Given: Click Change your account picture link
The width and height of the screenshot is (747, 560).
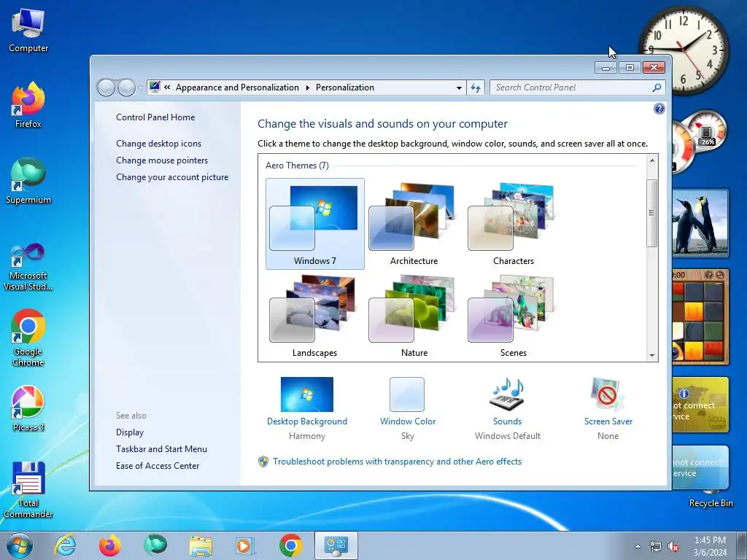Looking at the screenshot, I should [172, 177].
